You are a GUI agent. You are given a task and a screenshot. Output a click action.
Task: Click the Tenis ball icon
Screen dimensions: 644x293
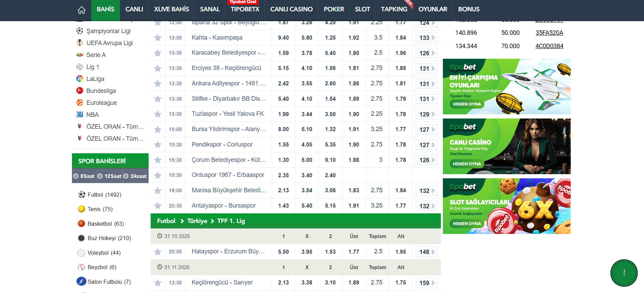click(81, 209)
